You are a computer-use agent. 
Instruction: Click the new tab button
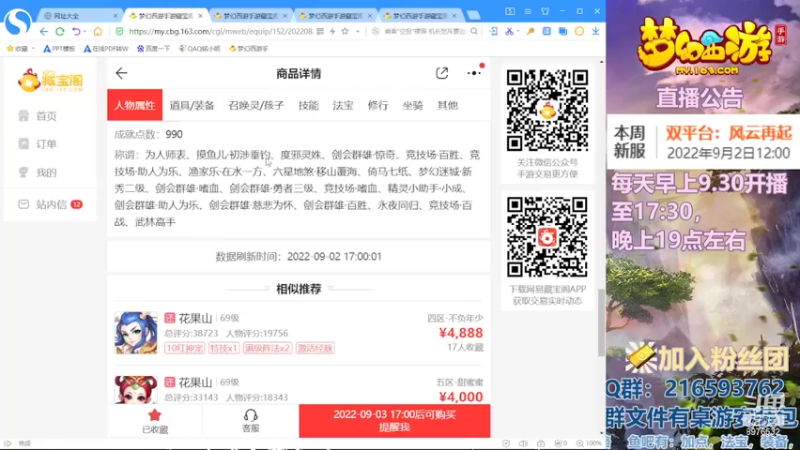[x=473, y=16]
